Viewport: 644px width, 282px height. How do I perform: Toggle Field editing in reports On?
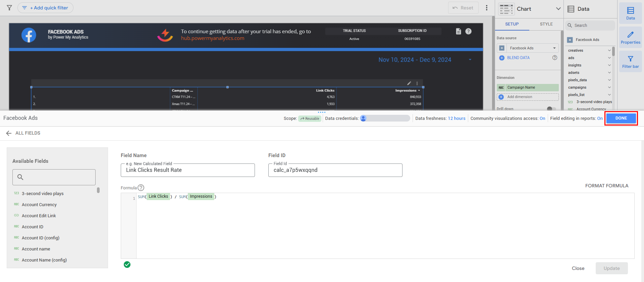coord(600,119)
